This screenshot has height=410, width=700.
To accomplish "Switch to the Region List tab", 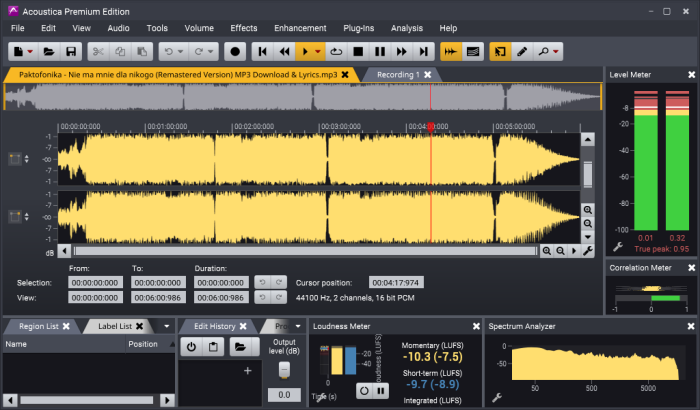I will click(38, 326).
